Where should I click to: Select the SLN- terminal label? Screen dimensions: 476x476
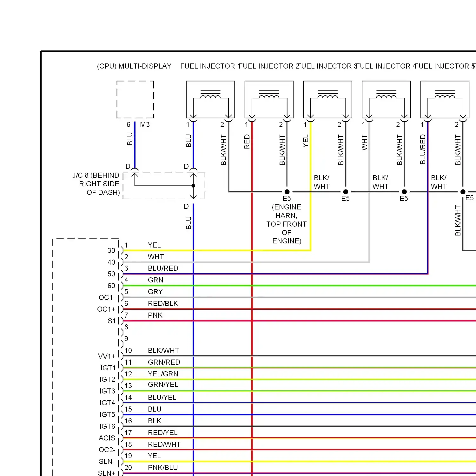(107, 461)
